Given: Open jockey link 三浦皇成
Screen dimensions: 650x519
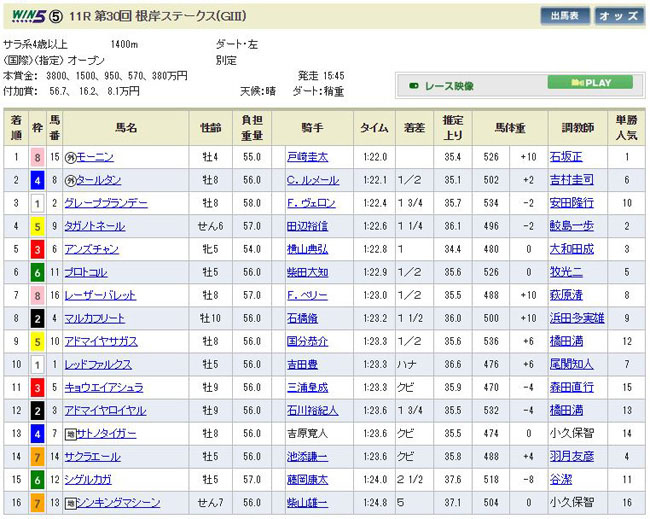Looking at the screenshot, I should pos(307,388).
